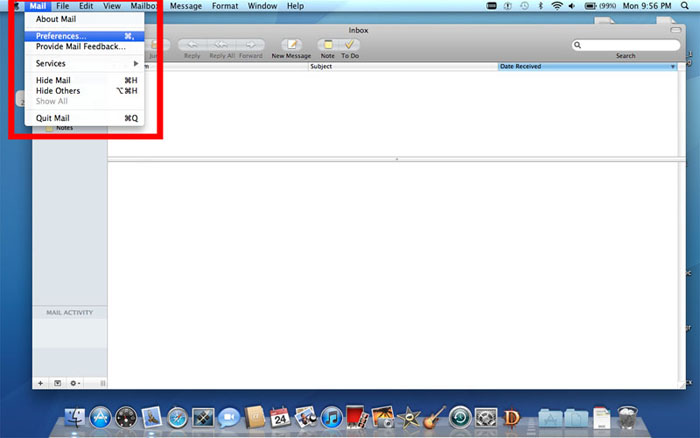Choose Provide Mail Feedback… menu item
Image resolution: width=700 pixels, height=438 pixels.
84,46
